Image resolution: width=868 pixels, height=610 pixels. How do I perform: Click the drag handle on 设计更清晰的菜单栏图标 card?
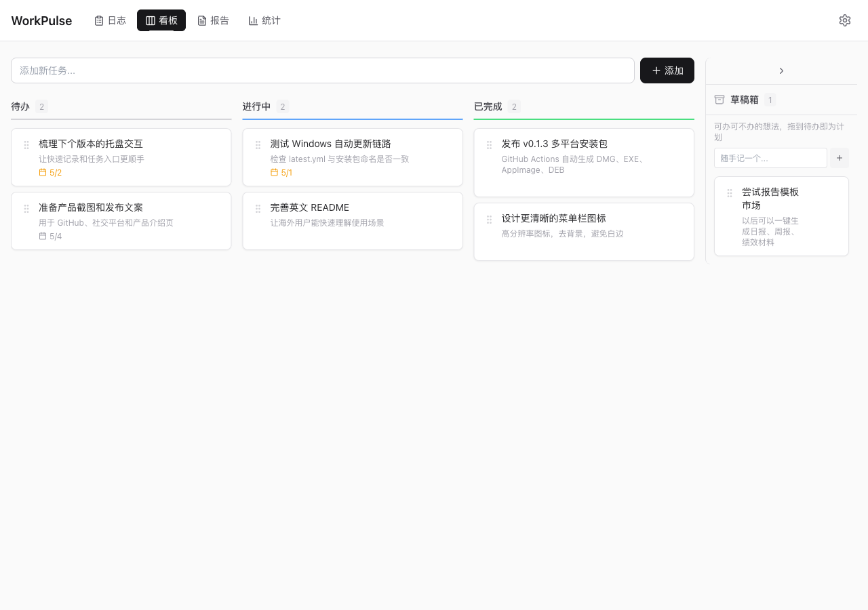[489, 220]
